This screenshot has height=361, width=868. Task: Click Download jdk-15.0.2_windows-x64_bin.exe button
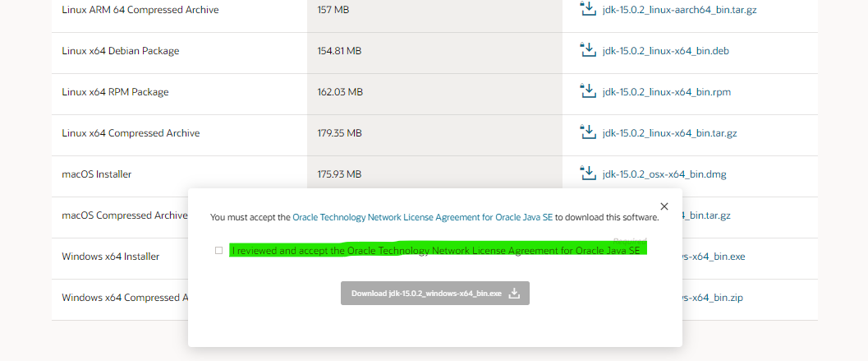[x=435, y=294]
